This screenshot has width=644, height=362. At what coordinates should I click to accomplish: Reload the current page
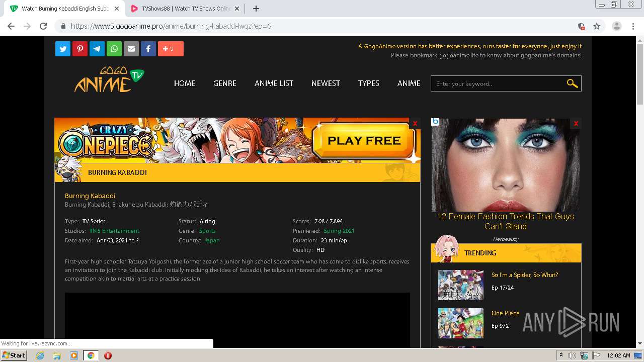coord(43,26)
